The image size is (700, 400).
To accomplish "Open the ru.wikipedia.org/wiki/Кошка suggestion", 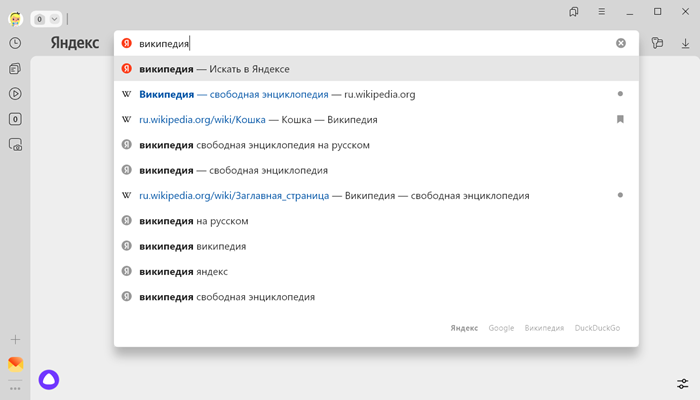I will 376,120.
